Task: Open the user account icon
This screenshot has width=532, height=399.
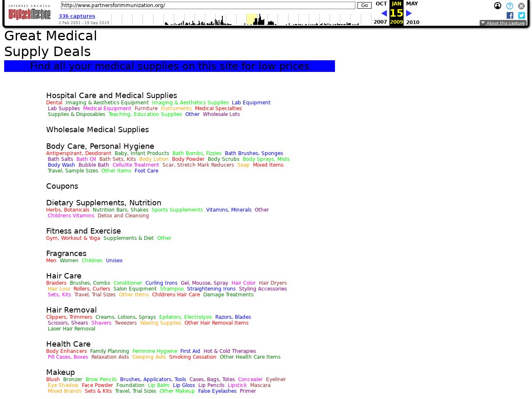Action: click(x=498, y=6)
